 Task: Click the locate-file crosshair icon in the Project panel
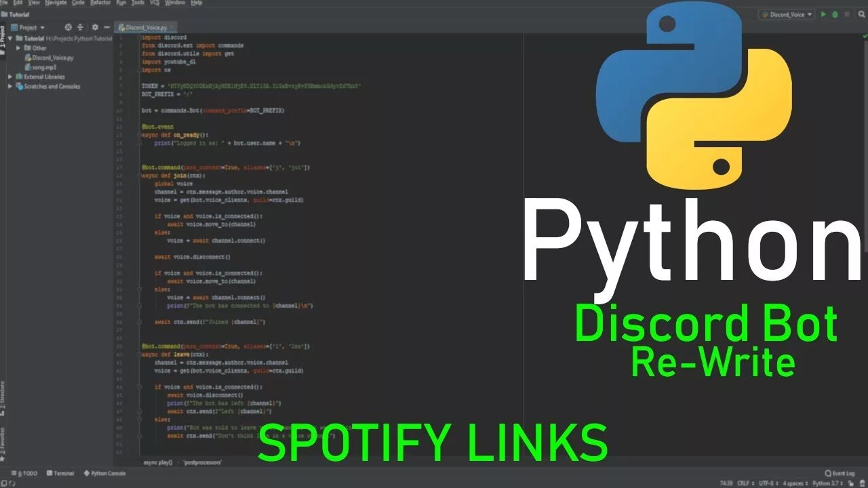click(x=68, y=27)
